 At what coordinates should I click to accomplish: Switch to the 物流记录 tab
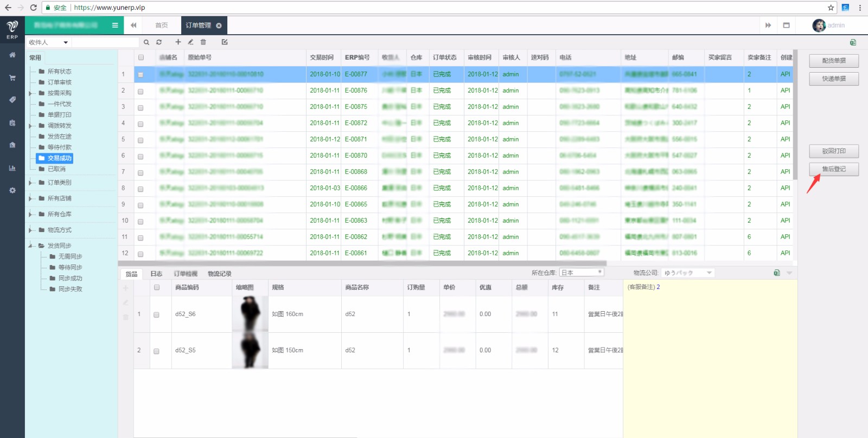tap(219, 274)
